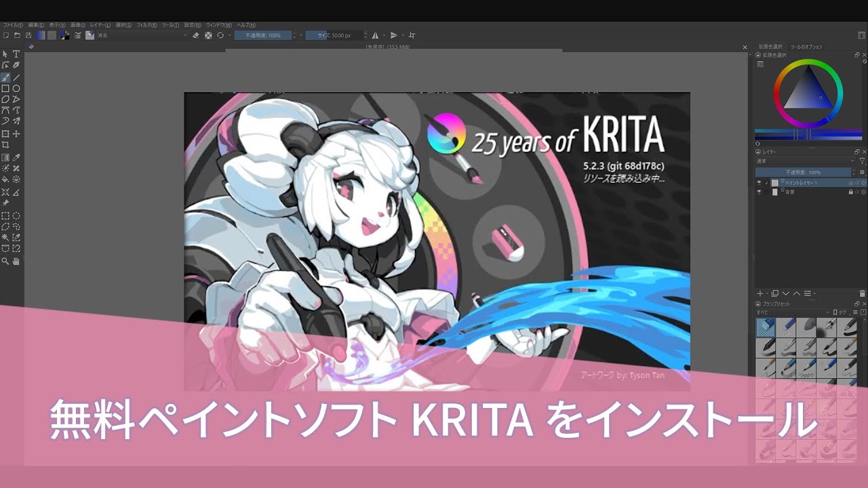
Task: Expand the horizontal mirror options dropdown arrow
Action: (384, 35)
